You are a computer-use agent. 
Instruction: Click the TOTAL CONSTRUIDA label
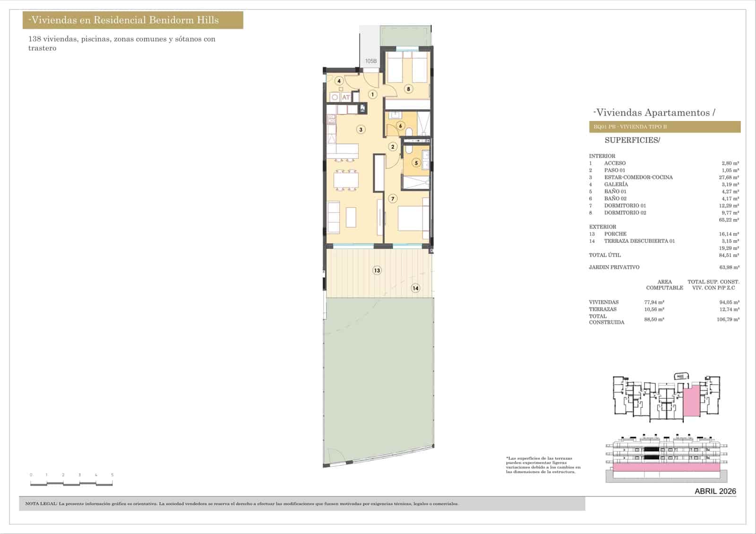pyautogui.click(x=607, y=319)
